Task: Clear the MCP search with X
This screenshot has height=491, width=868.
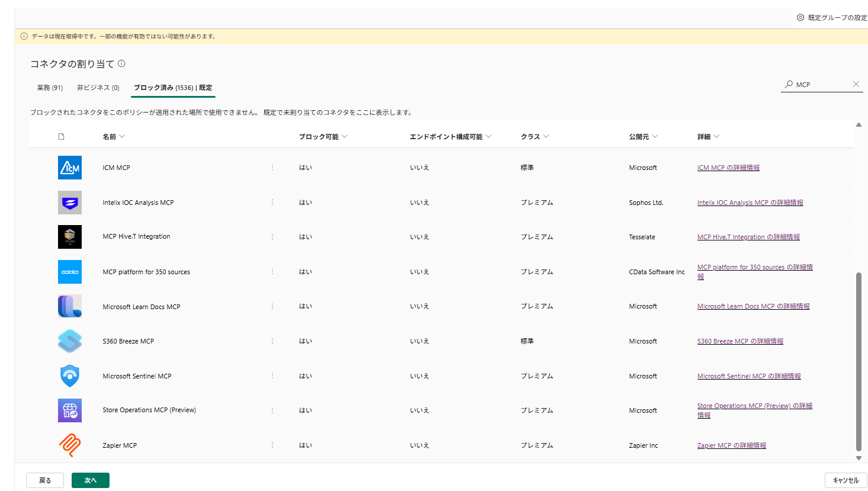Action: click(x=856, y=84)
